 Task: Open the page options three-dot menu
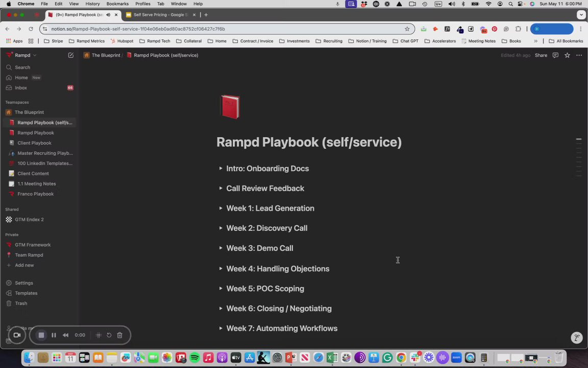tap(579, 55)
